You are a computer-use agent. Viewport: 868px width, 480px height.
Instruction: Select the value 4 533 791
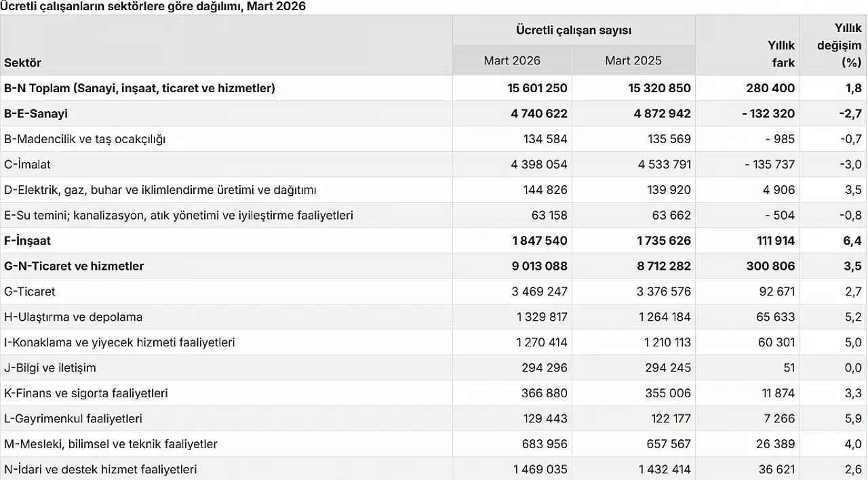663,165
